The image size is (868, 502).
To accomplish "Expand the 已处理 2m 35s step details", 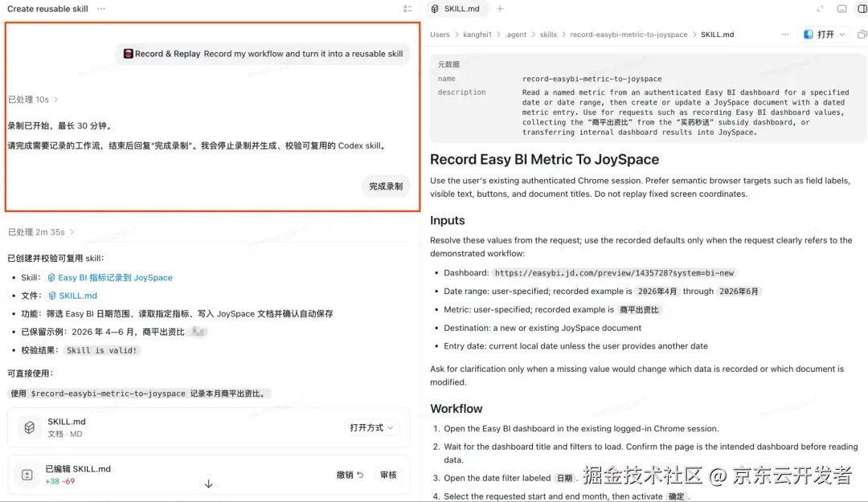I will click(40, 232).
